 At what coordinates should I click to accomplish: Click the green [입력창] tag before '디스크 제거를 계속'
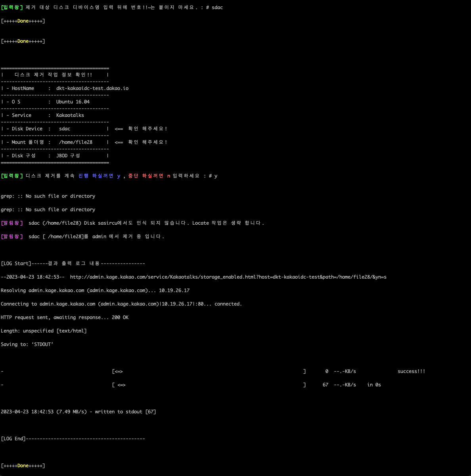[x=12, y=176]
